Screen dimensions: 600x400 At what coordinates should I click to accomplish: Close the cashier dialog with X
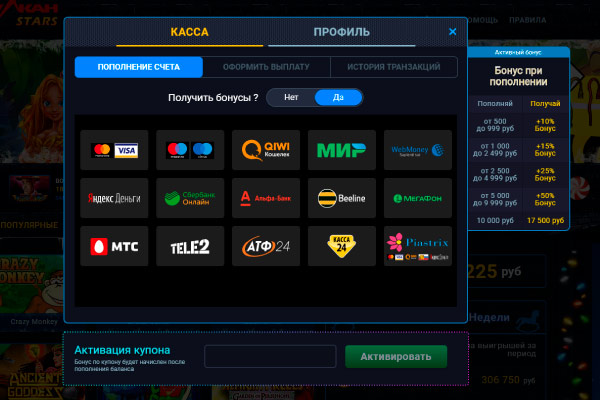452,32
